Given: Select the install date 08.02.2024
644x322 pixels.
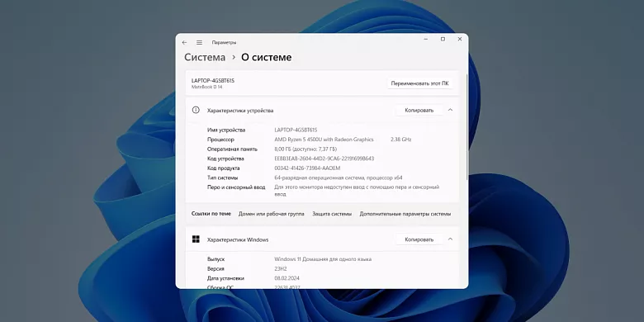Looking at the screenshot, I should pos(287,278).
